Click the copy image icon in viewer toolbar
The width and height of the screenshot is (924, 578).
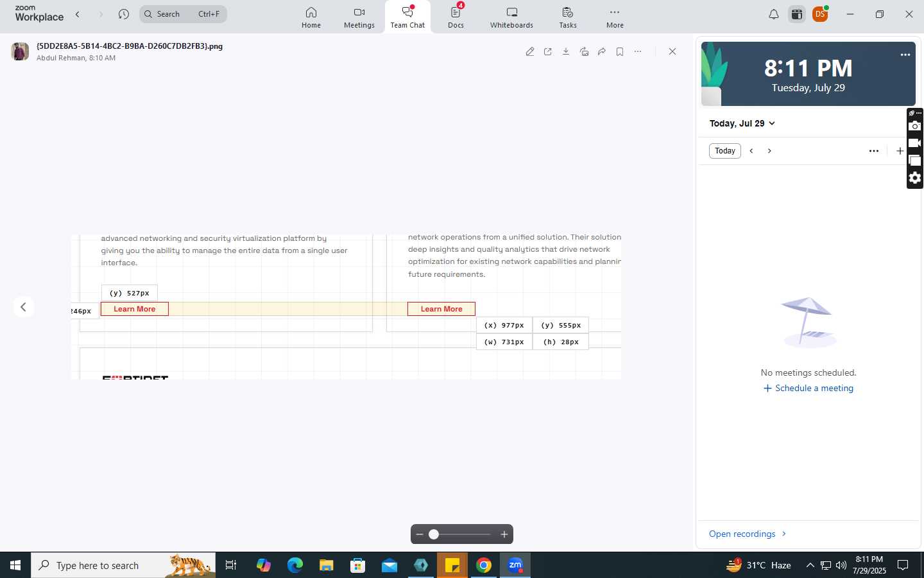click(584, 51)
